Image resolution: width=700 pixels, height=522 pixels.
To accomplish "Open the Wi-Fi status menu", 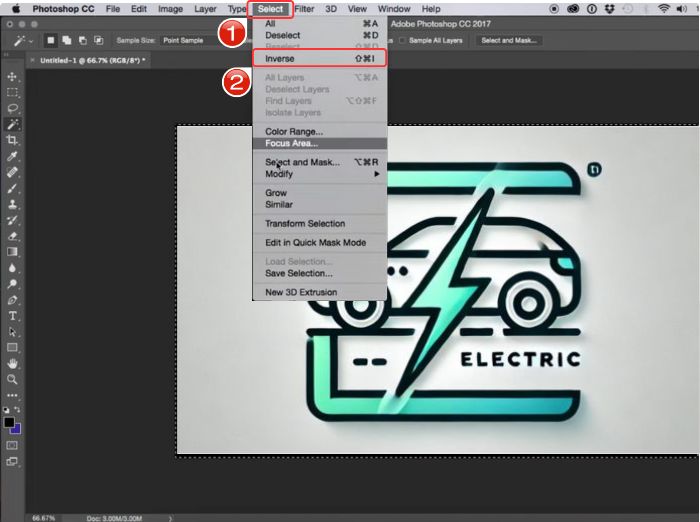I will click(664, 9).
